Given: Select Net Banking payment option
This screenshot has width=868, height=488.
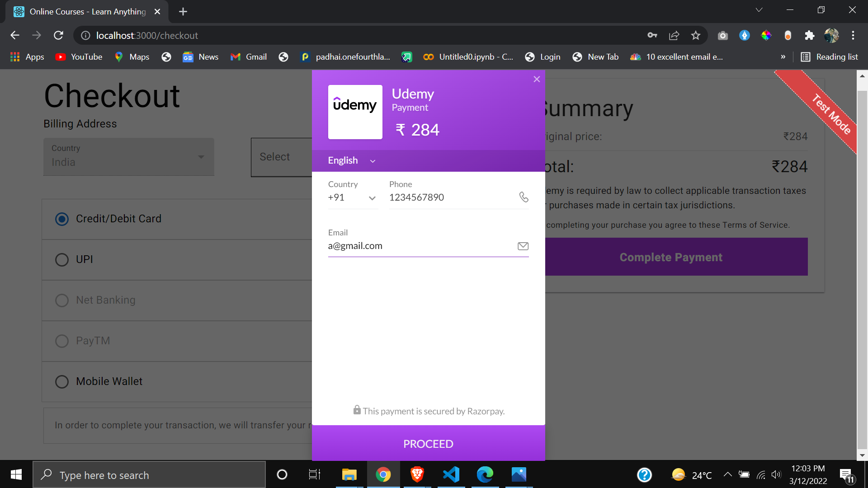Looking at the screenshot, I should coord(62,300).
